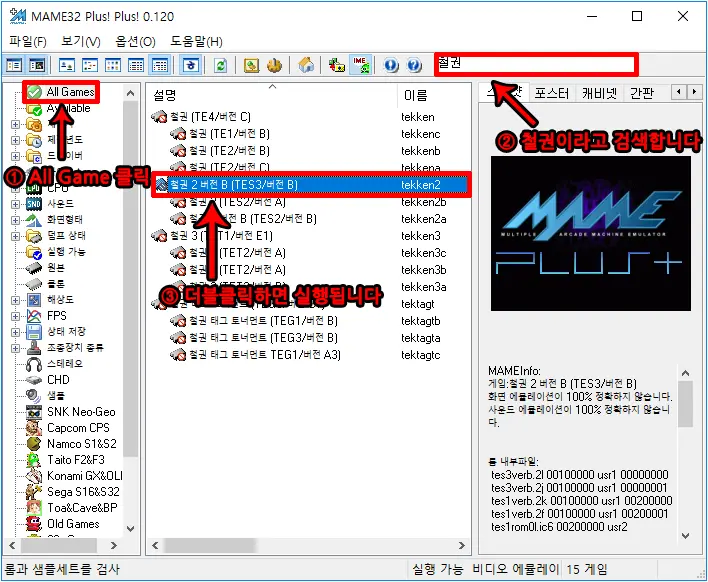Viewport: 708px width, 582px height.
Task: Toggle the IME toolbar icon
Action: 361,65
